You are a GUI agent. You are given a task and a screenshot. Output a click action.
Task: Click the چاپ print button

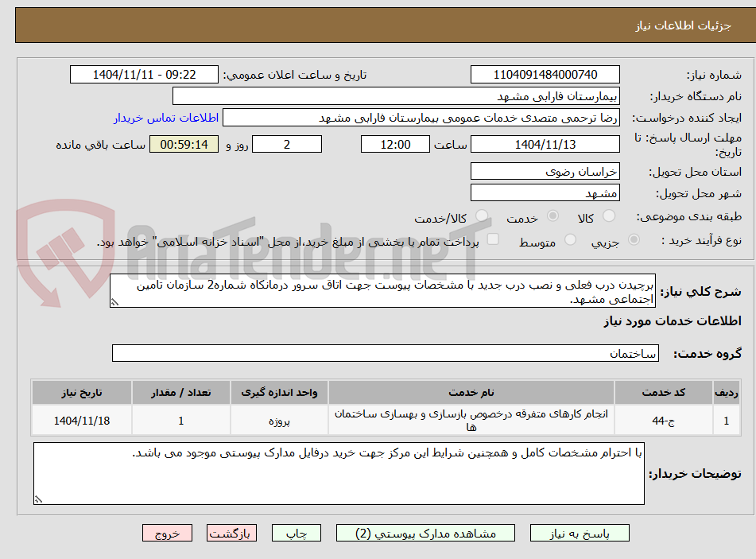(x=297, y=534)
